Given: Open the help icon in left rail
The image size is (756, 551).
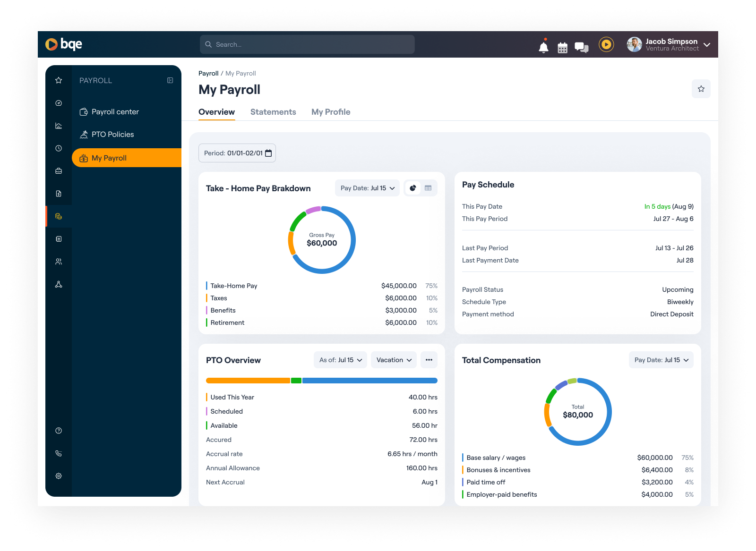Looking at the screenshot, I should [59, 431].
